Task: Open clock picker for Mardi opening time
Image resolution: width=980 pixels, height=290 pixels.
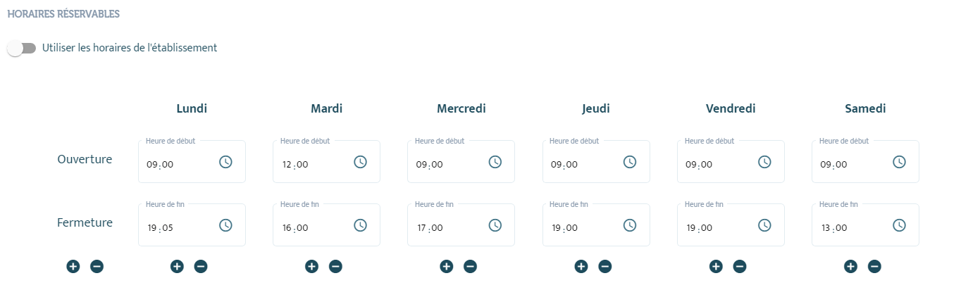Action: tap(360, 162)
